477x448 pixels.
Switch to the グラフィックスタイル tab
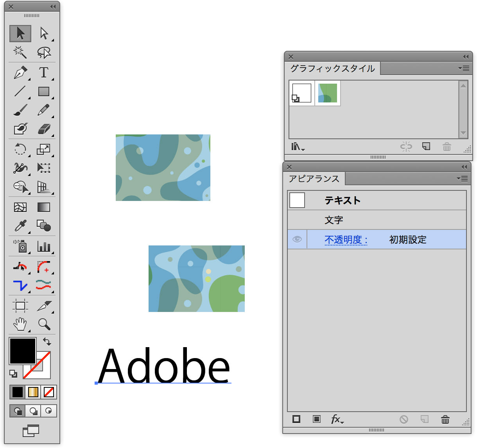tap(332, 68)
